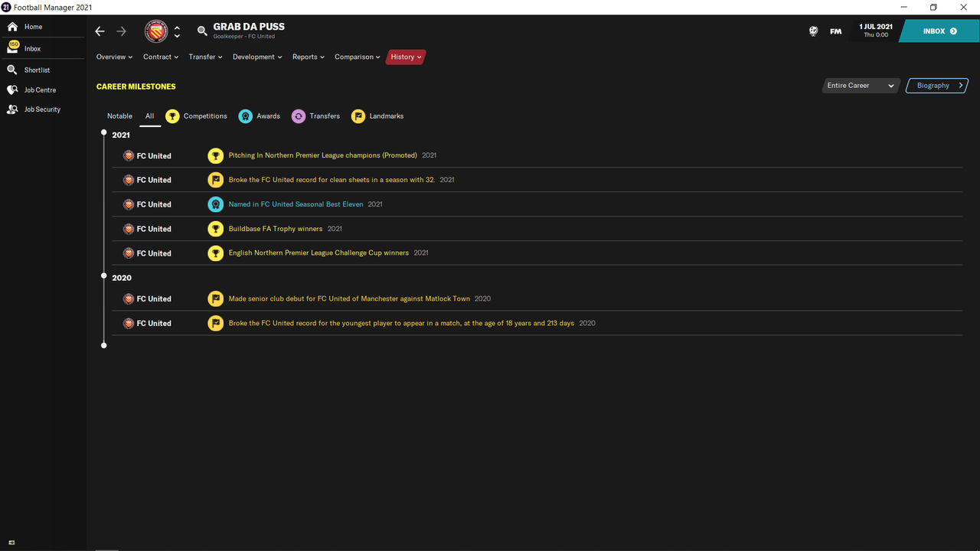
Task: Open the Job Centre icon
Action: pos(12,90)
